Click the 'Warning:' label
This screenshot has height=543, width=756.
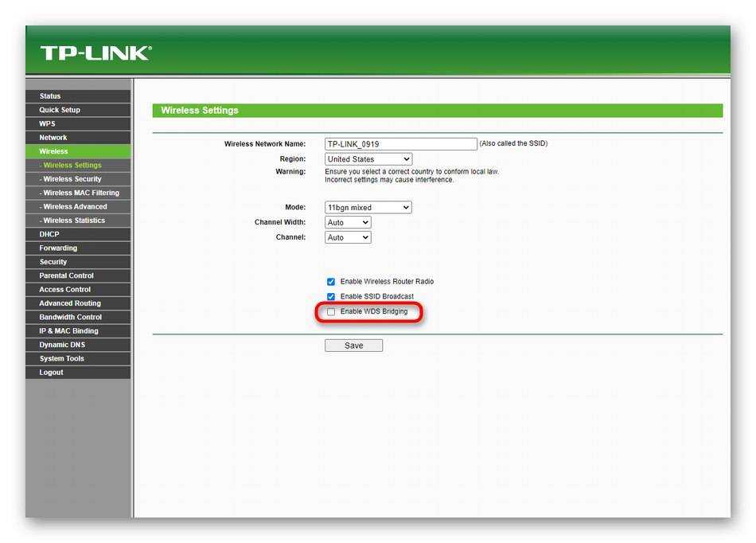pyautogui.click(x=290, y=171)
